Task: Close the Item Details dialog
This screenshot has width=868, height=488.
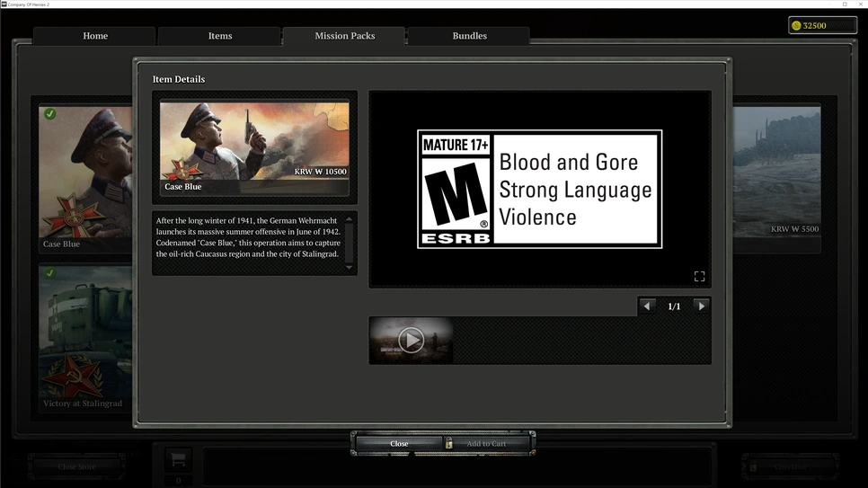Action: [x=399, y=444]
